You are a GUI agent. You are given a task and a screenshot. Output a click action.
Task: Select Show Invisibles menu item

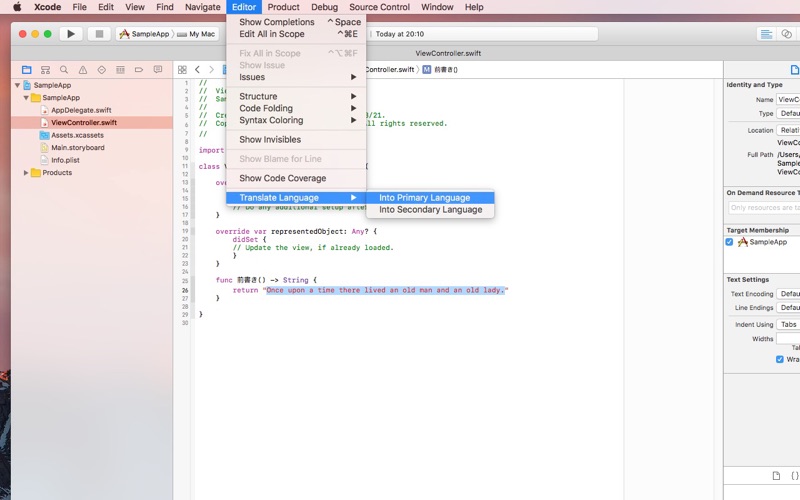pyautogui.click(x=296, y=139)
